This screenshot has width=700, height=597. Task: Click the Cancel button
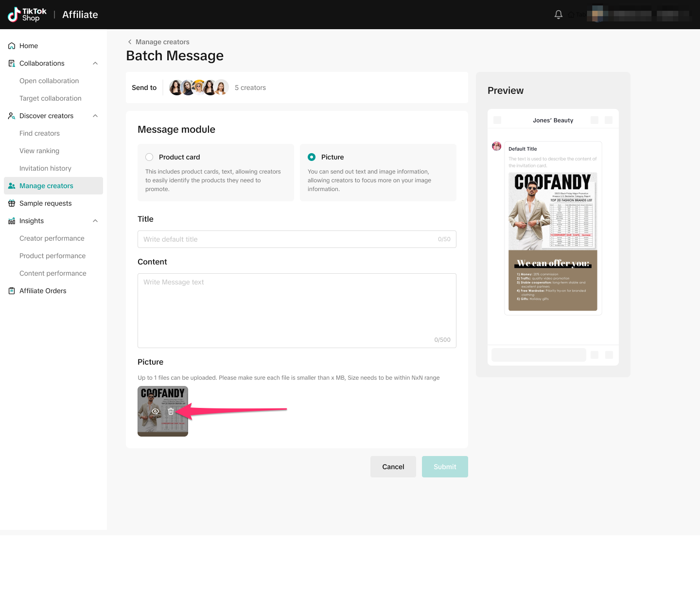393,467
